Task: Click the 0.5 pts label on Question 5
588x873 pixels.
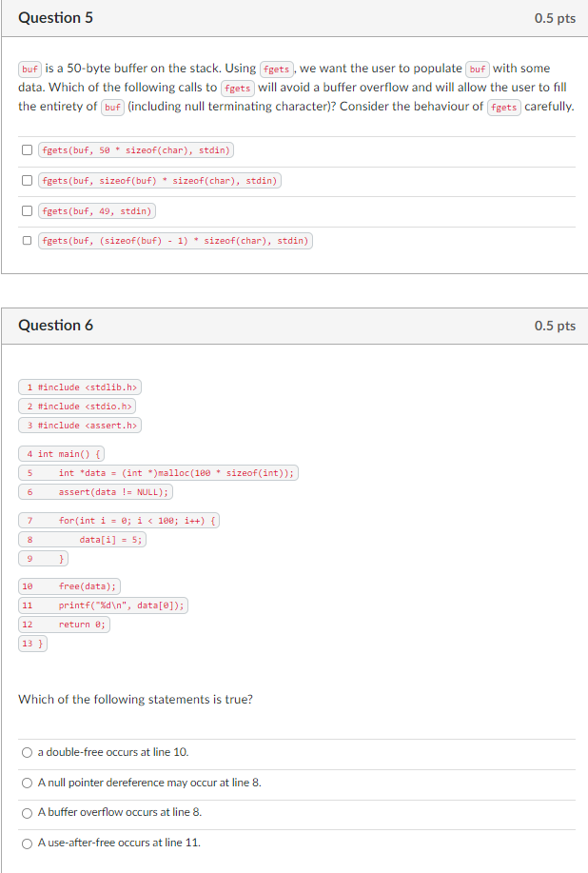Action: (x=558, y=17)
